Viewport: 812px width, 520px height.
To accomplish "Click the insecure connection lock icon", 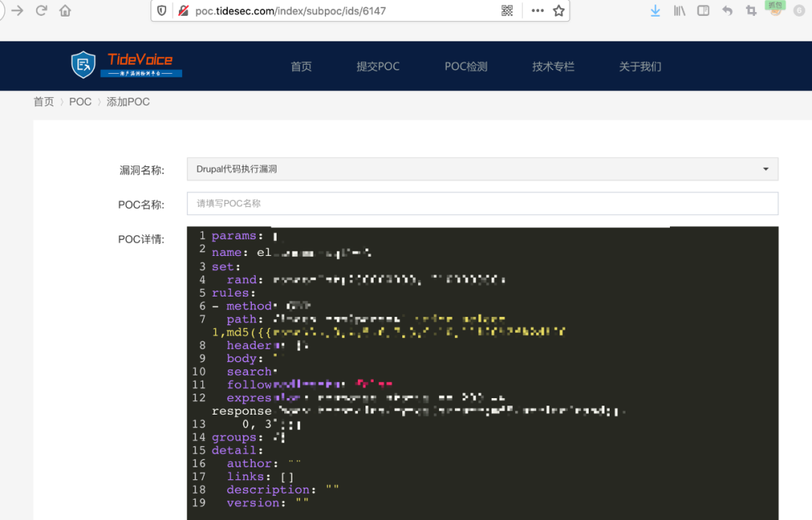I will pyautogui.click(x=183, y=11).
